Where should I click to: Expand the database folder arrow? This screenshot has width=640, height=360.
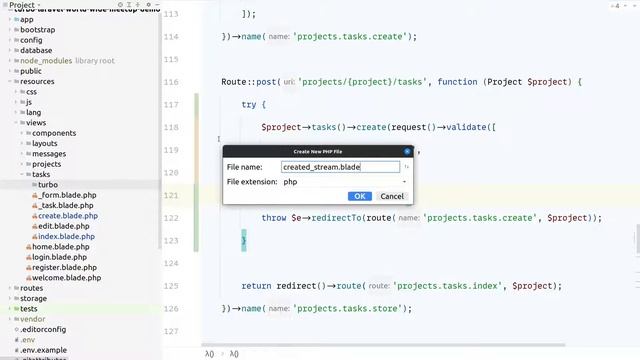pos(10,50)
